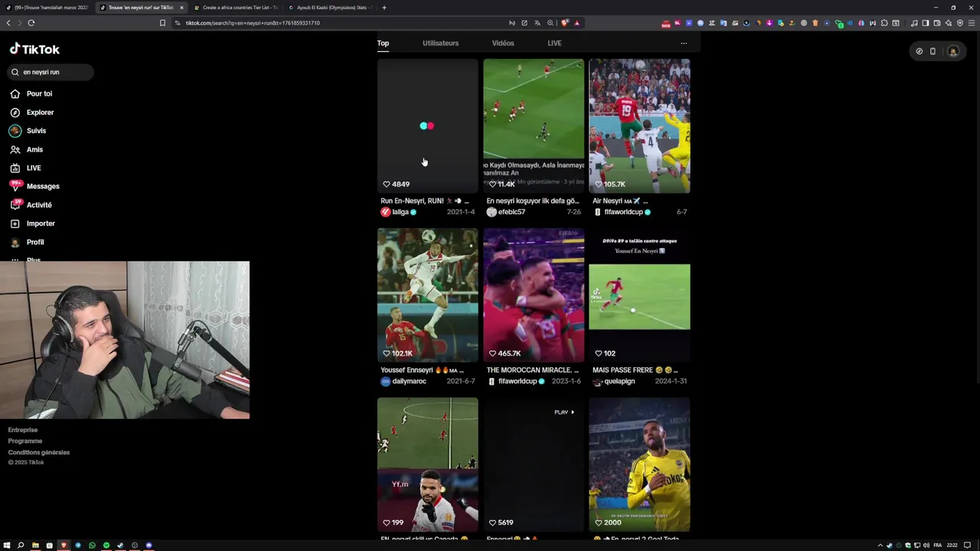Click the 'Youssef Ennseyri' video caption
This screenshot has height=551, width=980.
coord(422,370)
